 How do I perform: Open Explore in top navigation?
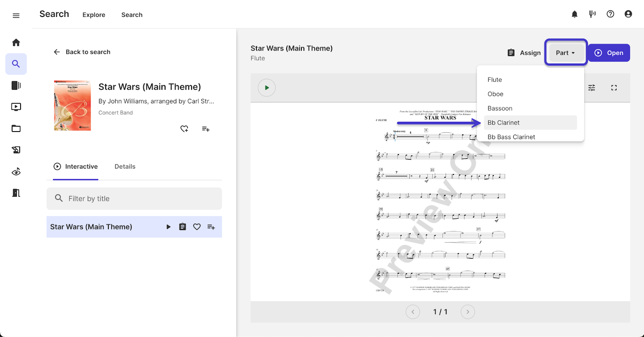click(x=94, y=15)
